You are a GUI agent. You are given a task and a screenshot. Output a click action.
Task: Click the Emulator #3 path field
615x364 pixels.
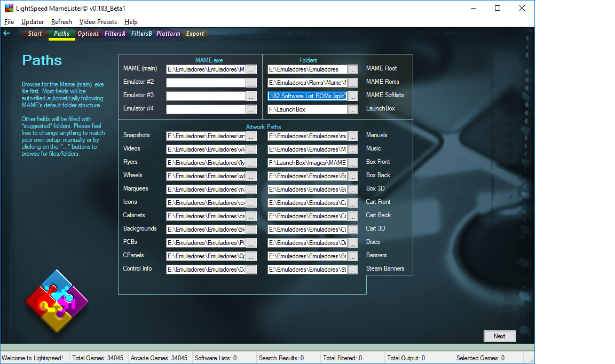pos(206,96)
